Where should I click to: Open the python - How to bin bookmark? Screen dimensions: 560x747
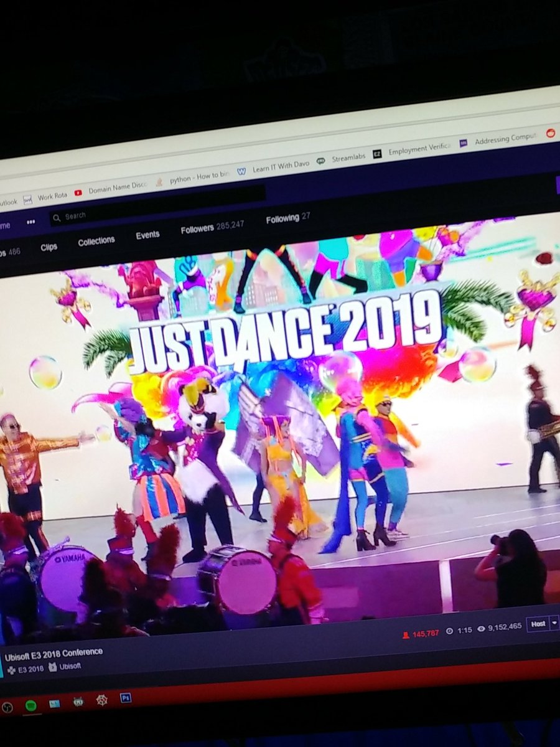[192, 179]
